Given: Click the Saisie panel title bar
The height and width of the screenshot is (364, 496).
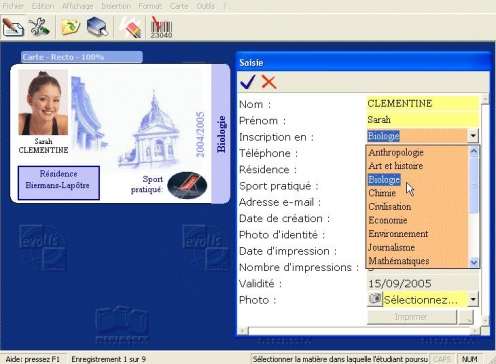Looking at the screenshot, I should [363, 62].
